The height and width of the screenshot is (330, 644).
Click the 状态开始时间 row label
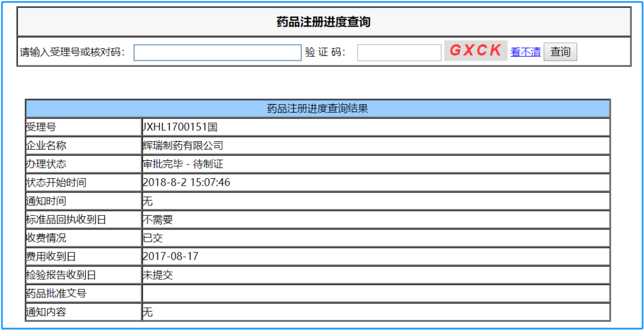(56, 182)
